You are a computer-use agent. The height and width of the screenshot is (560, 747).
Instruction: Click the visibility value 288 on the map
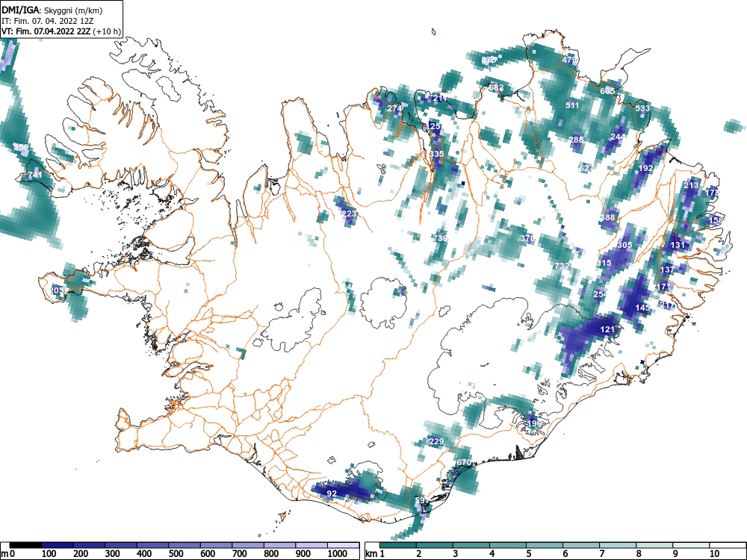576,140
